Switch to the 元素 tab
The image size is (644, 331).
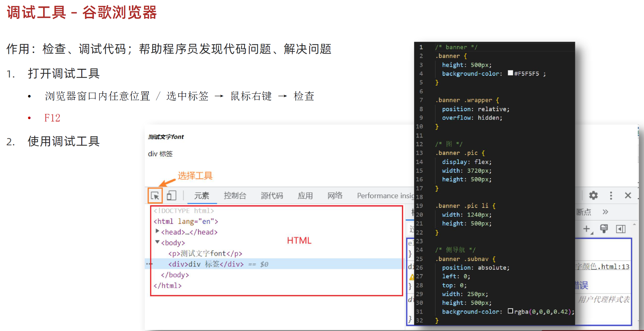[202, 196]
